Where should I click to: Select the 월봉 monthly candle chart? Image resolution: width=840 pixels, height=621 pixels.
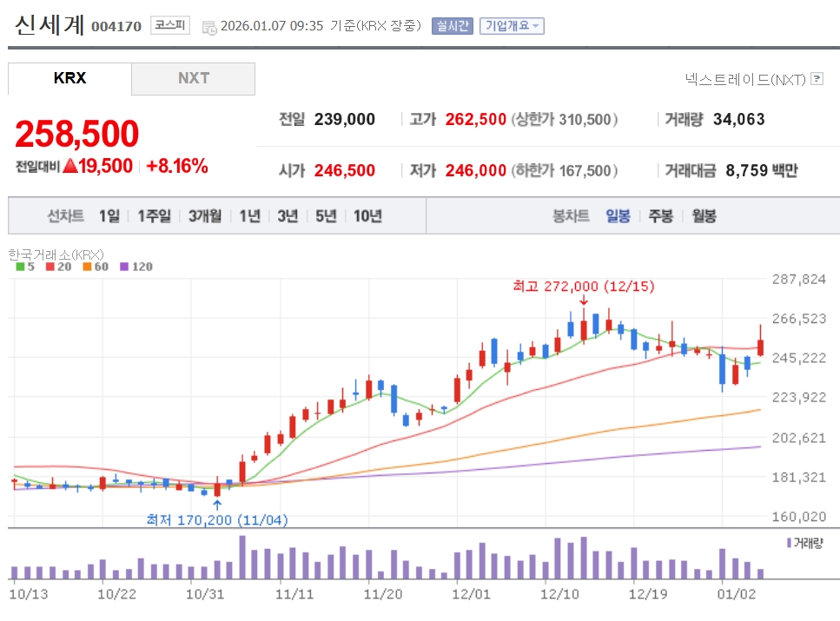click(x=704, y=216)
